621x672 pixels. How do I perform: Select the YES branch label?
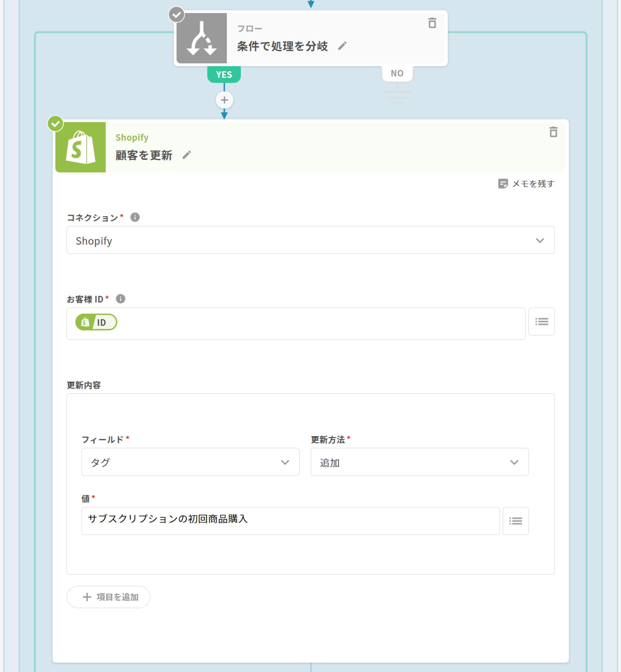224,74
